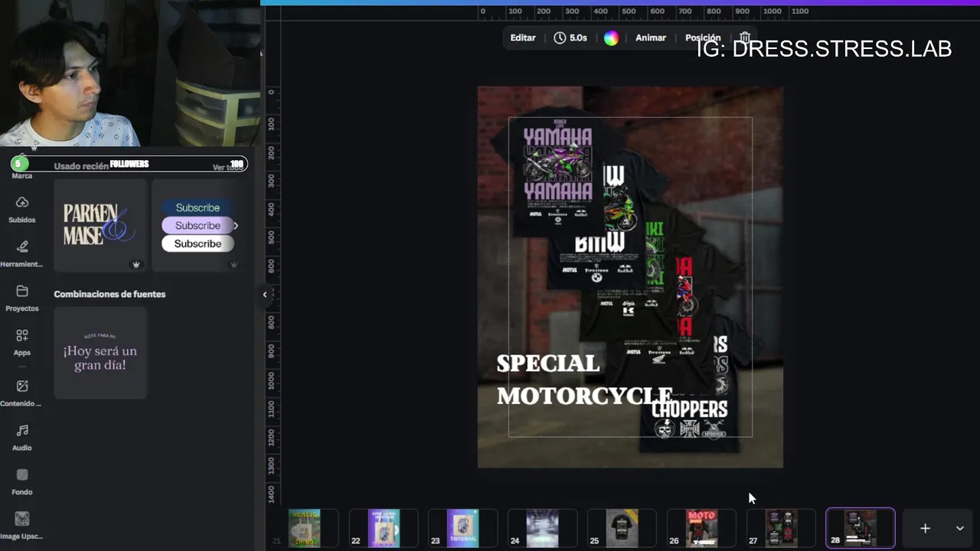The width and height of the screenshot is (980, 551).
Task: Open the Audio panel
Action: tap(21, 437)
